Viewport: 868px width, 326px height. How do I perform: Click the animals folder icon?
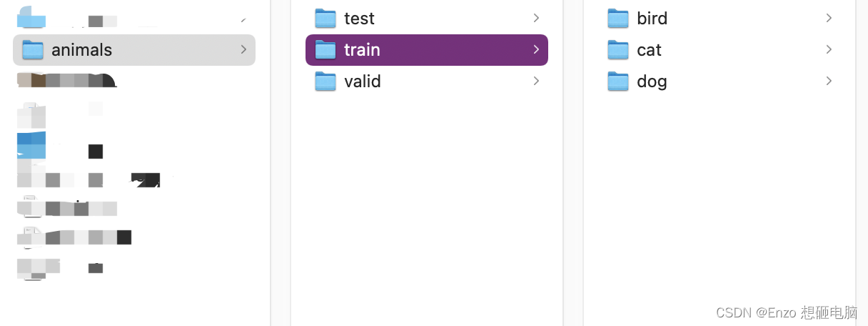[x=33, y=49]
